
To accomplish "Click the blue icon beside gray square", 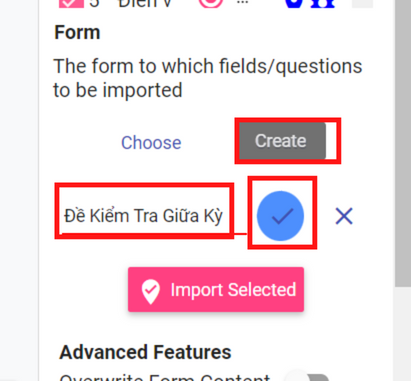I will coord(322,3).
